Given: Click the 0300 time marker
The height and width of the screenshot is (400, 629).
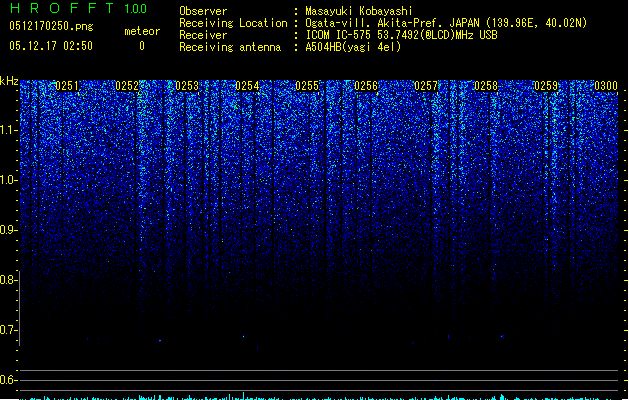Looking at the screenshot, I should coord(606,86).
